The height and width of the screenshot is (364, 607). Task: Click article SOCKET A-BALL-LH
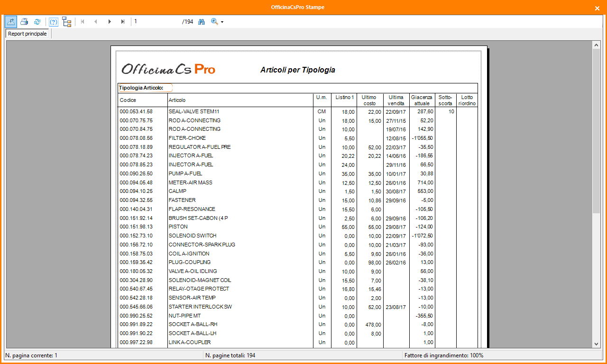pyautogui.click(x=193, y=333)
